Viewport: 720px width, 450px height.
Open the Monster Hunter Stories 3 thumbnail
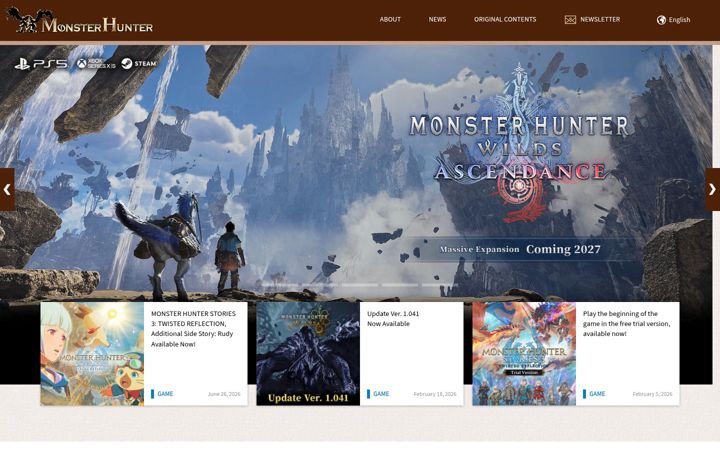tap(92, 354)
